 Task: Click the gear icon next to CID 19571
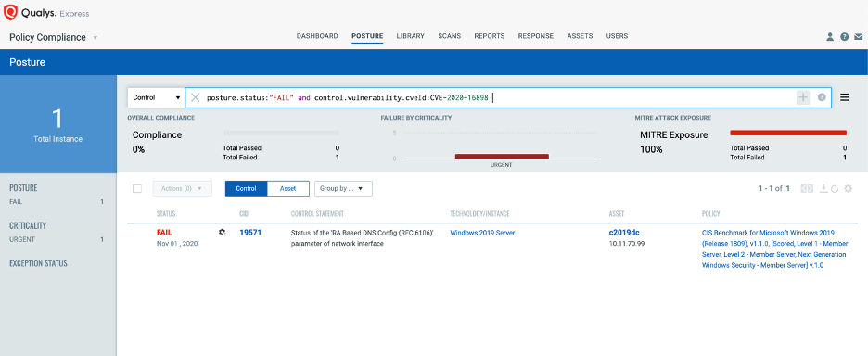pyautogui.click(x=222, y=233)
